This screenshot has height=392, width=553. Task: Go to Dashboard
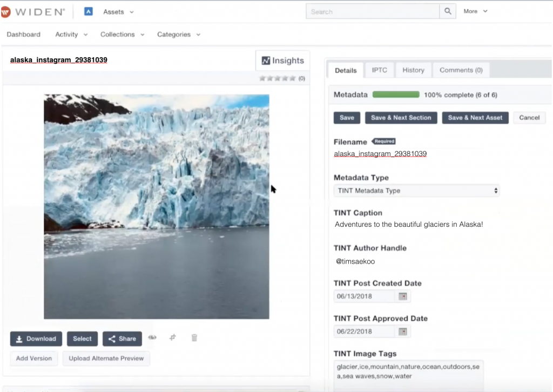[24, 34]
